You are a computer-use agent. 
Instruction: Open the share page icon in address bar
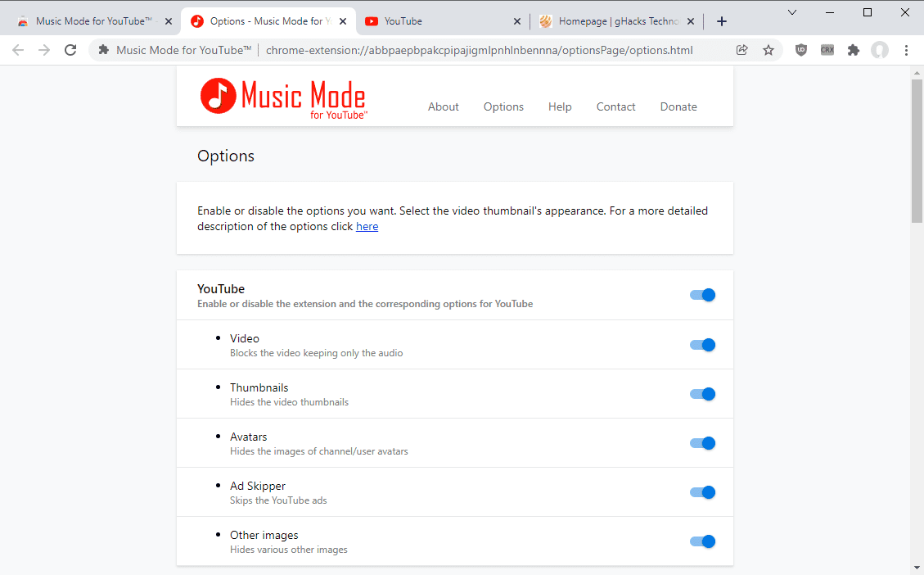[742, 50]
